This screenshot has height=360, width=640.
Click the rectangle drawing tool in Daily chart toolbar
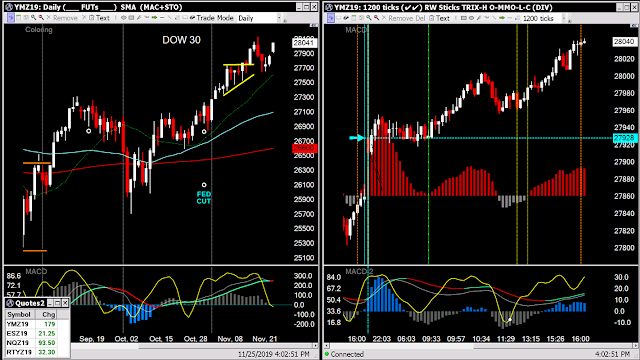click(x=131, y=18)
